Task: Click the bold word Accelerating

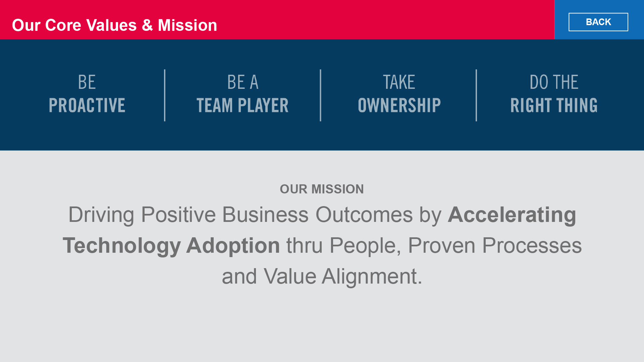Action: click(x=512, y=215)
